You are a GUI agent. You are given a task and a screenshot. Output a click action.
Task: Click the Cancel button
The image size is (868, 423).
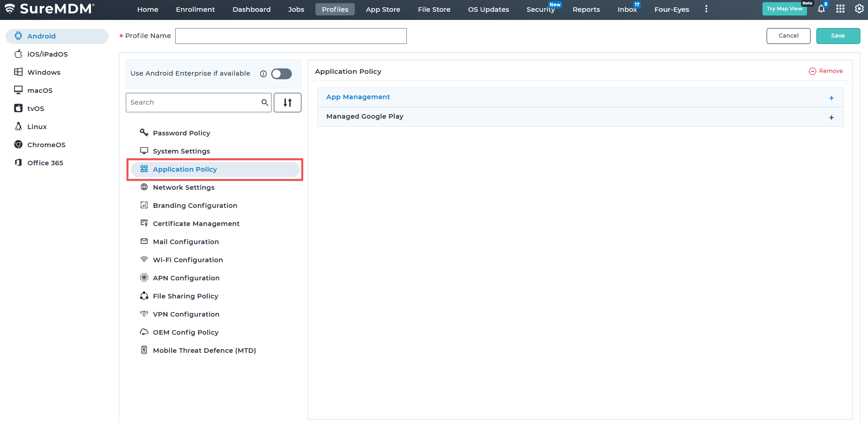(788, 36)
